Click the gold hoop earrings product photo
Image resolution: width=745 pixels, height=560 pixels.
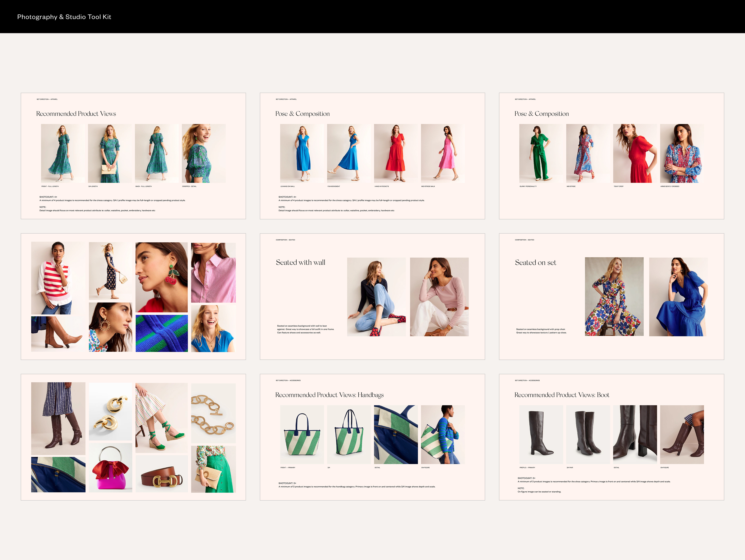pos(110,411)
